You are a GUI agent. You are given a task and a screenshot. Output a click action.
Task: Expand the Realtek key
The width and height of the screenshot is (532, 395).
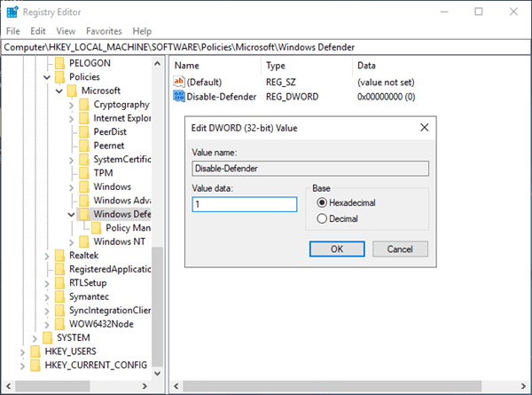click(47, 257)
